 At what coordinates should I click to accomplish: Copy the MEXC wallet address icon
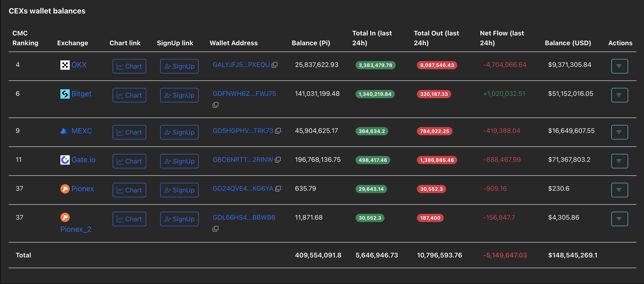278,131
